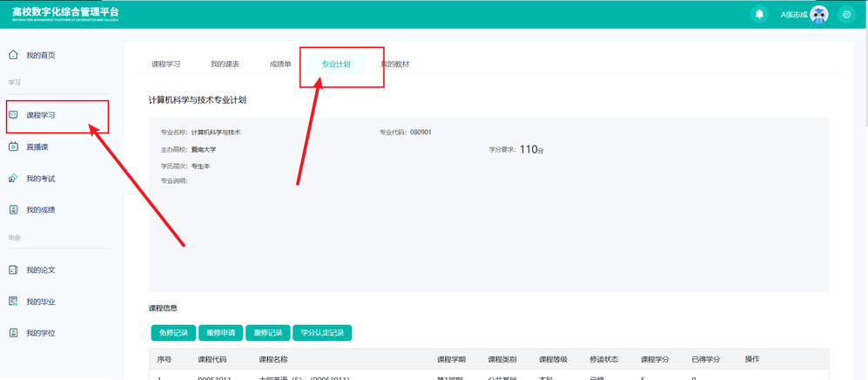Click the user avatar picture
The image size is (868, 380).
coord(818,14)
